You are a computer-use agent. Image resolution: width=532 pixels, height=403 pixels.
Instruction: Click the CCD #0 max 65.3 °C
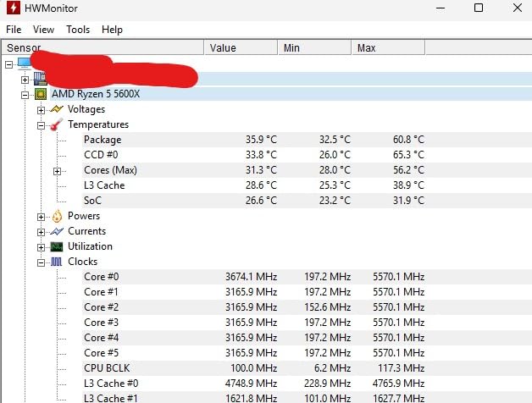(408, 155)
